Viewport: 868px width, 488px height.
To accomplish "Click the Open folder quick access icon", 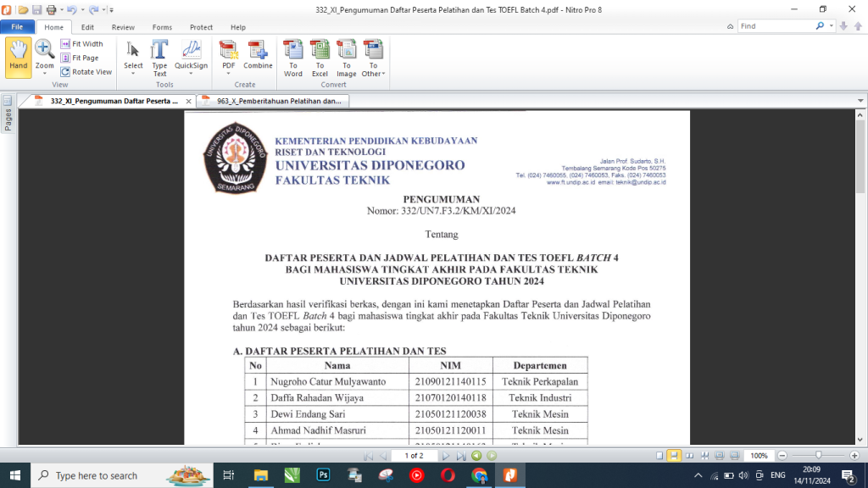I will [x=23, y=9].
